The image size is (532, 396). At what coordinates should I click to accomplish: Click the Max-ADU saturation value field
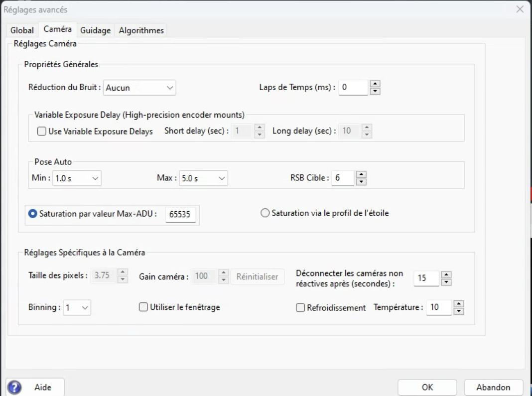180,215
